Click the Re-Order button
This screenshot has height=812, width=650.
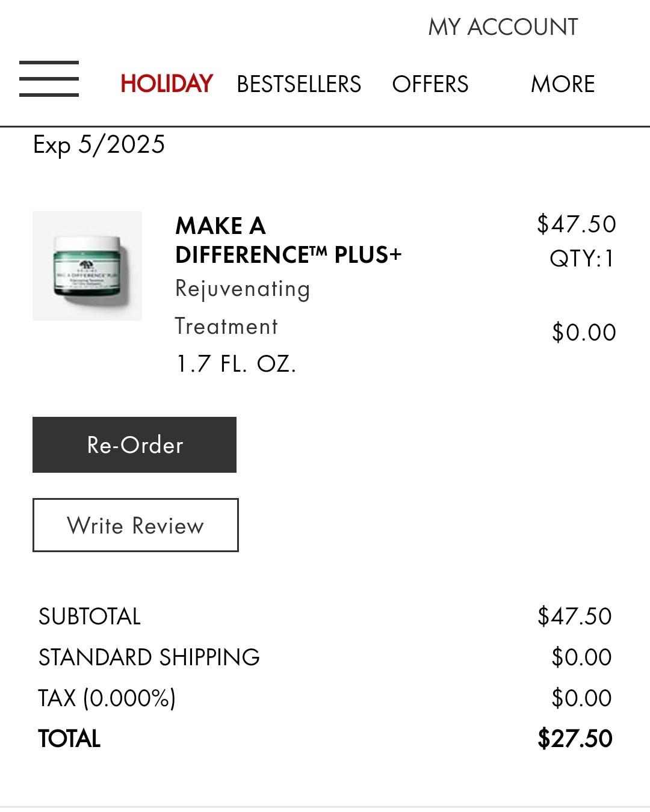(x=134, y=444)
